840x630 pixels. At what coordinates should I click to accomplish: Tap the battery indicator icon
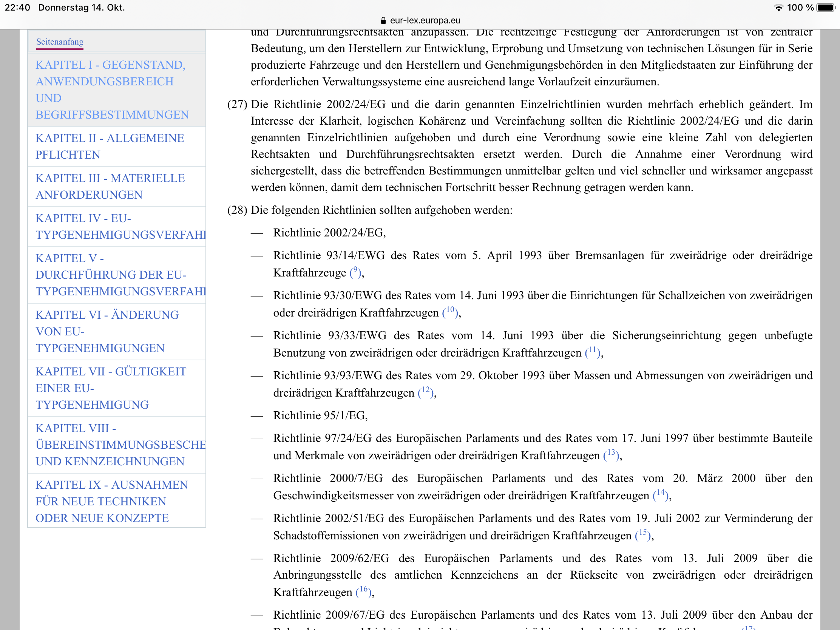point(826,8)
